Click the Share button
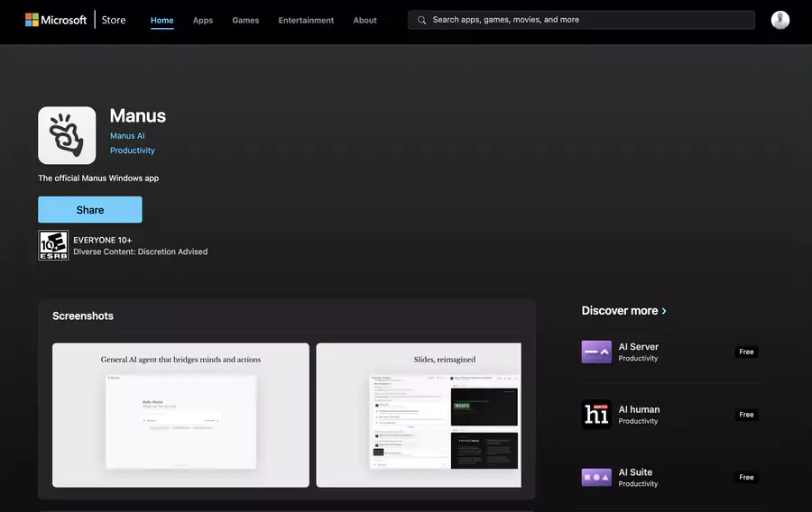 point(90,209)
